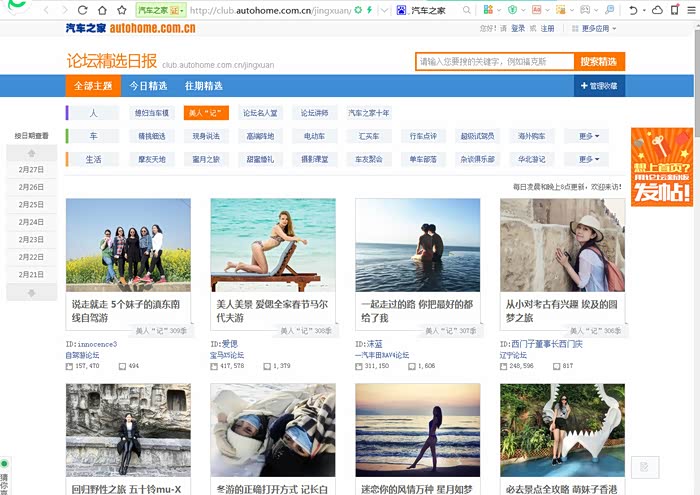Open dropdown next to apps grid extension
Screen dimensions: 700x495
point(499,10)
